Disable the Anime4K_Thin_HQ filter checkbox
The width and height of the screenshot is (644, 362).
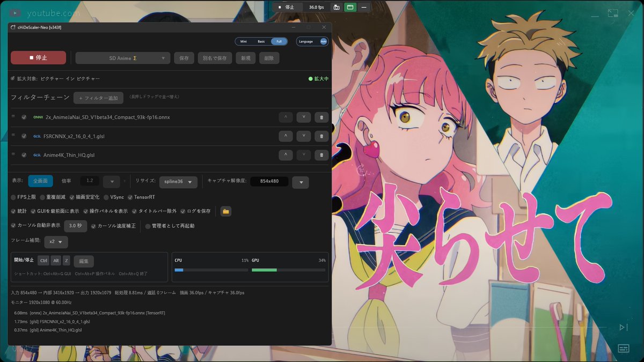(x=24, y=155)
